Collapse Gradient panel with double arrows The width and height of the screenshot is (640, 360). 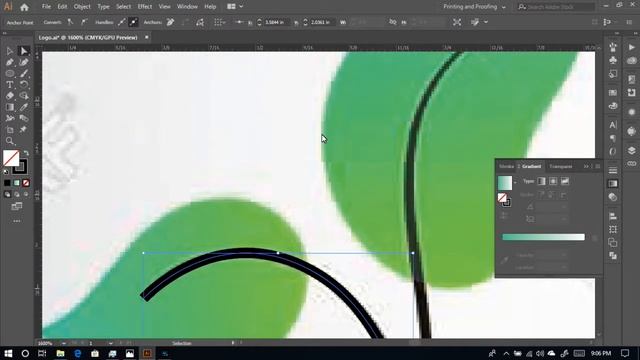586,167
